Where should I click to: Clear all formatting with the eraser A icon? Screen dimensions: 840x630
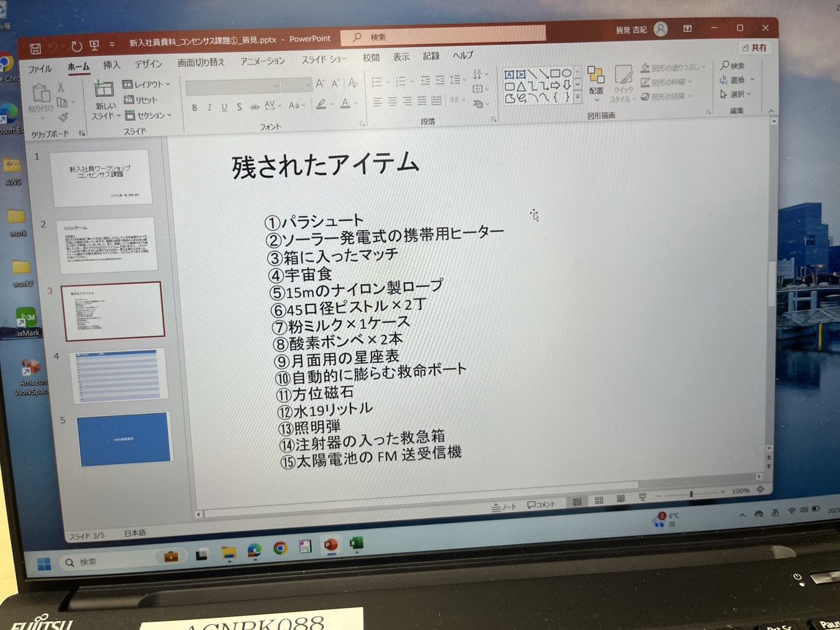(x=352, y=82)
